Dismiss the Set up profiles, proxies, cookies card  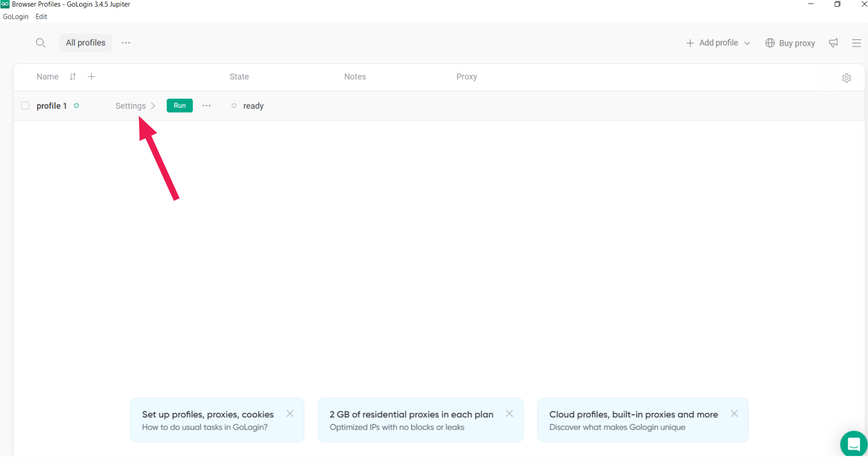(x=290, y=413)
